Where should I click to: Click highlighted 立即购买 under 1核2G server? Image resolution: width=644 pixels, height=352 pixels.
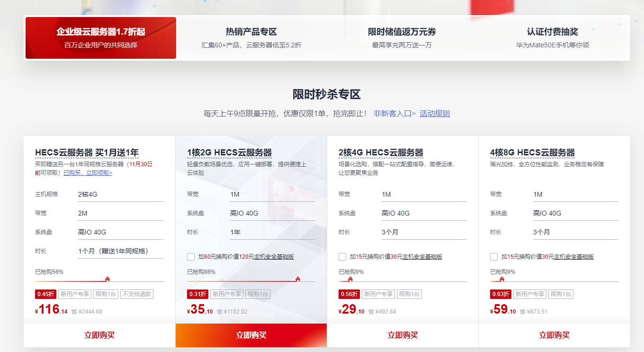pos(250,335)
